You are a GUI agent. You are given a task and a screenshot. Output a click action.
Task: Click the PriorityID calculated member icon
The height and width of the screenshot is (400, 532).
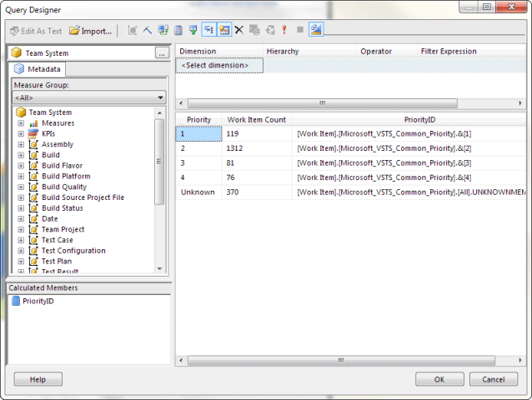click(x=16, y=301)
